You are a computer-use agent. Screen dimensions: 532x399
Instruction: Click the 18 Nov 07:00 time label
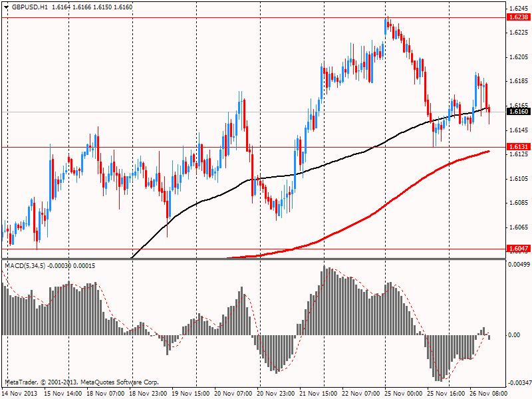click(x=106, y=394)
